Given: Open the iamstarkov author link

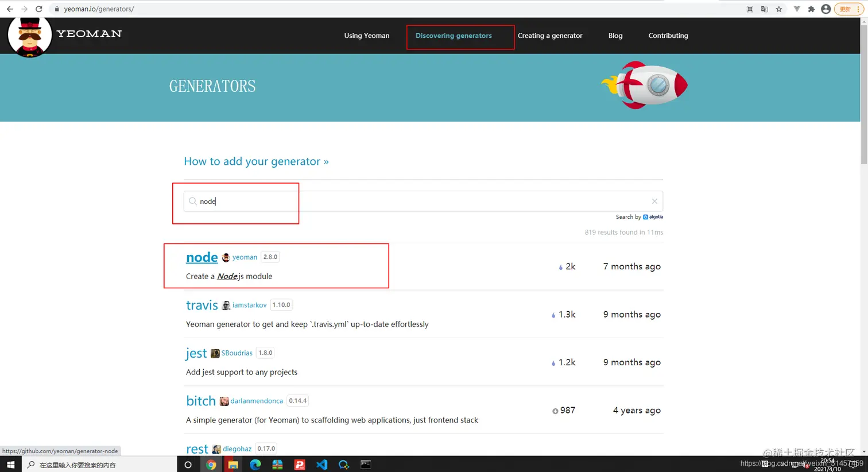Looking at the screenshot, I should tap(249, 305).
